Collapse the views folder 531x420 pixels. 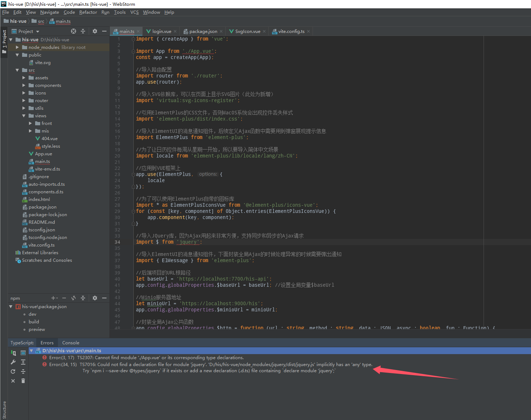point(24,116)
